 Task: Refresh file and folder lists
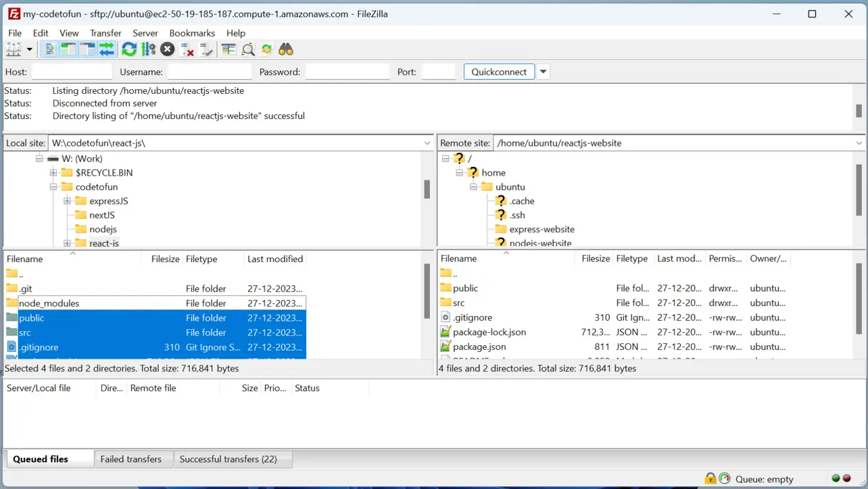click(x=129, y=49)
